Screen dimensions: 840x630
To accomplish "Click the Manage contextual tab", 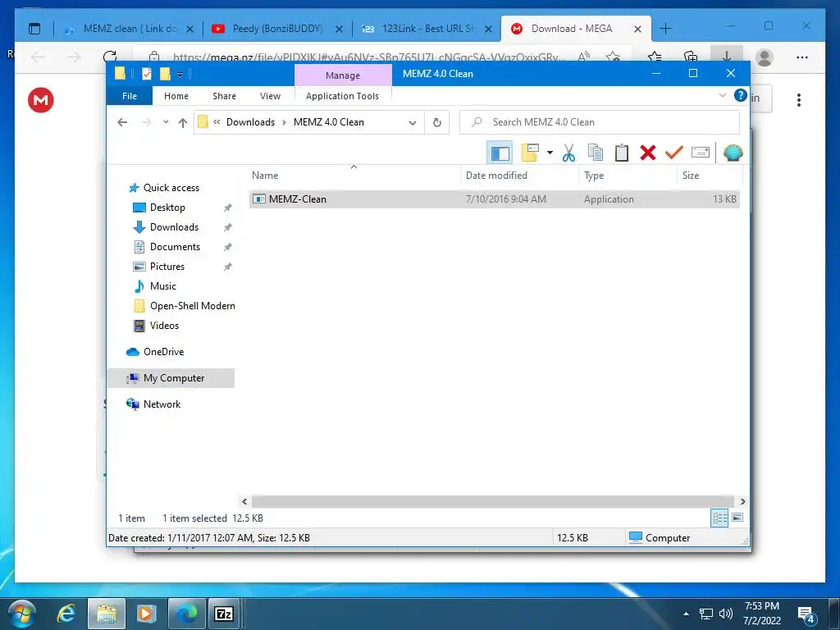I will tap(343, 75).
